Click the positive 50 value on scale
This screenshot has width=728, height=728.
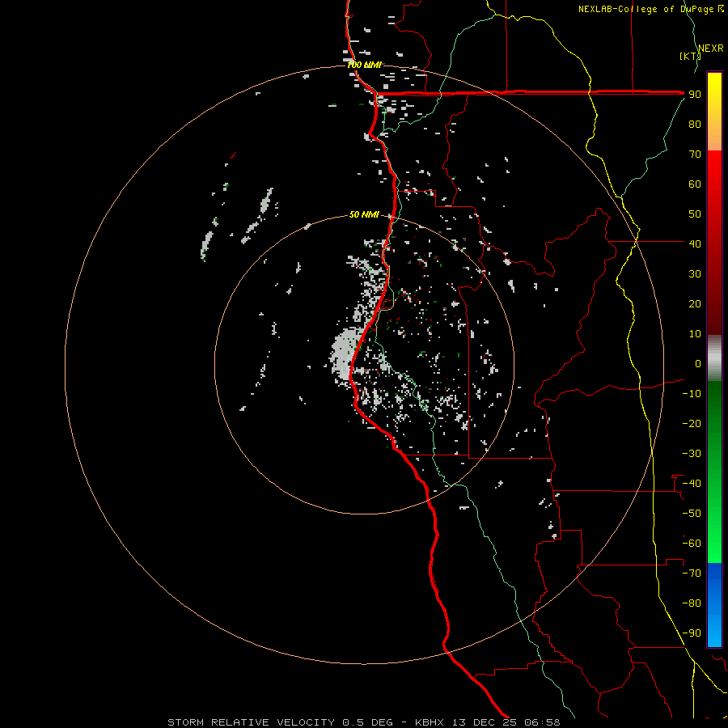point(695,214)
